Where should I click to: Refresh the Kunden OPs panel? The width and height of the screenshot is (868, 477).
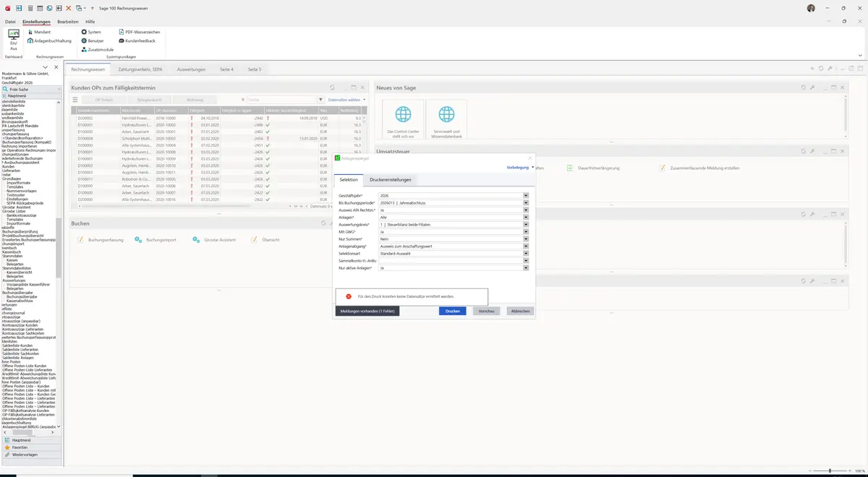(332, 87)
